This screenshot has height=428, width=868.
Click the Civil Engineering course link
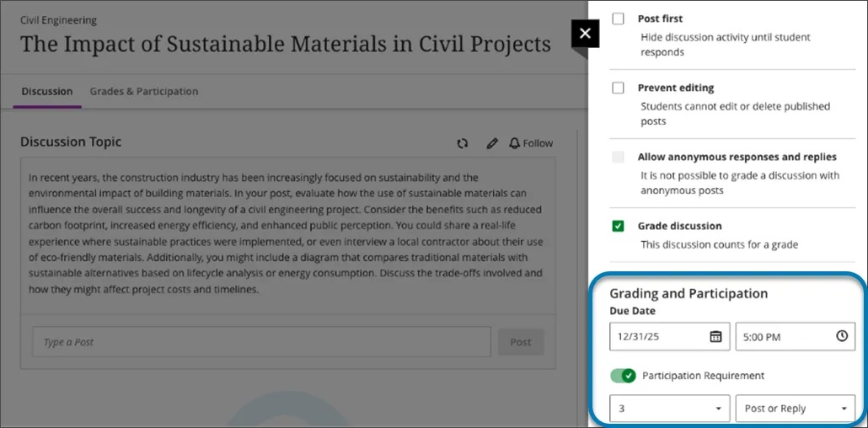point(58,20)
